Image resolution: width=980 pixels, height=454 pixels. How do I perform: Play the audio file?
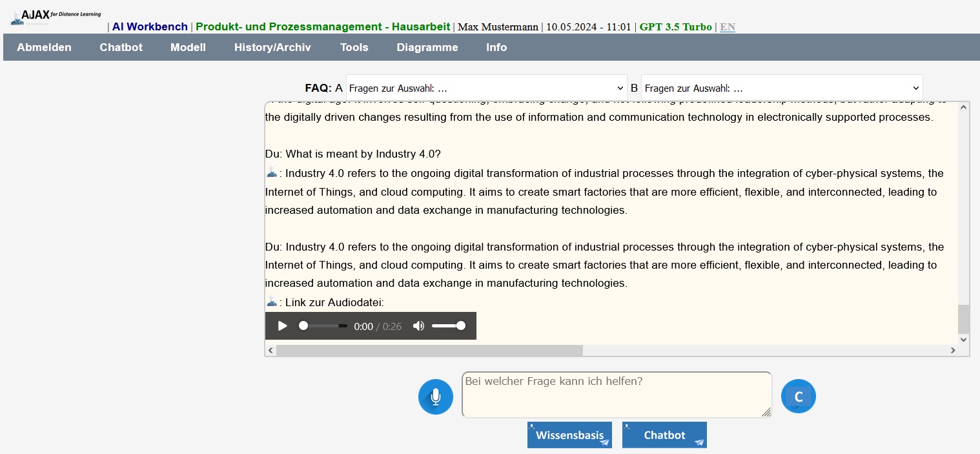pos(282,326)
